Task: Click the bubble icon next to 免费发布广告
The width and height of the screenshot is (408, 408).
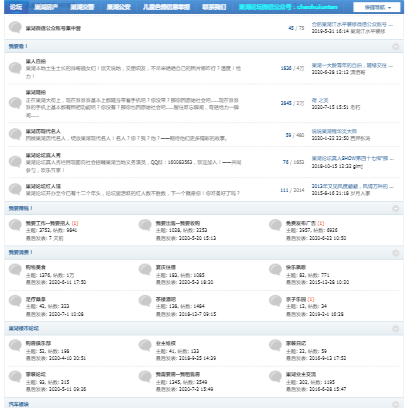Action: coord(275,225)
